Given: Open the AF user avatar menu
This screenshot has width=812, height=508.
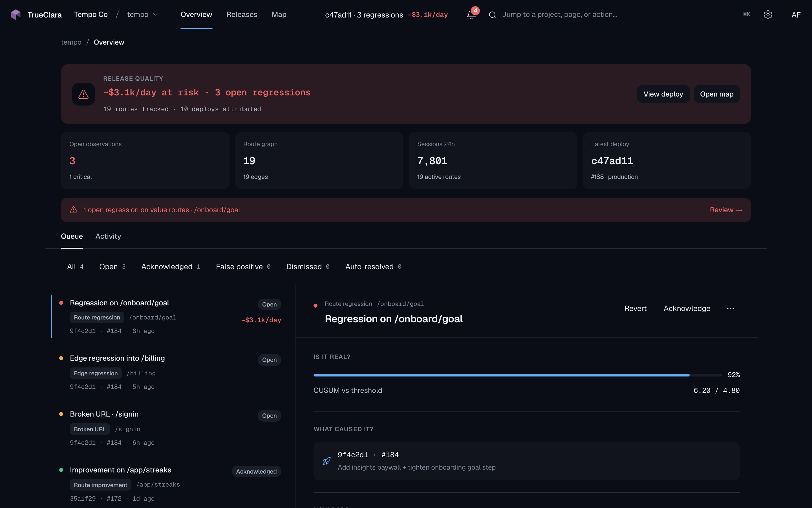Looking at the screenshot, I should (796, 15).
